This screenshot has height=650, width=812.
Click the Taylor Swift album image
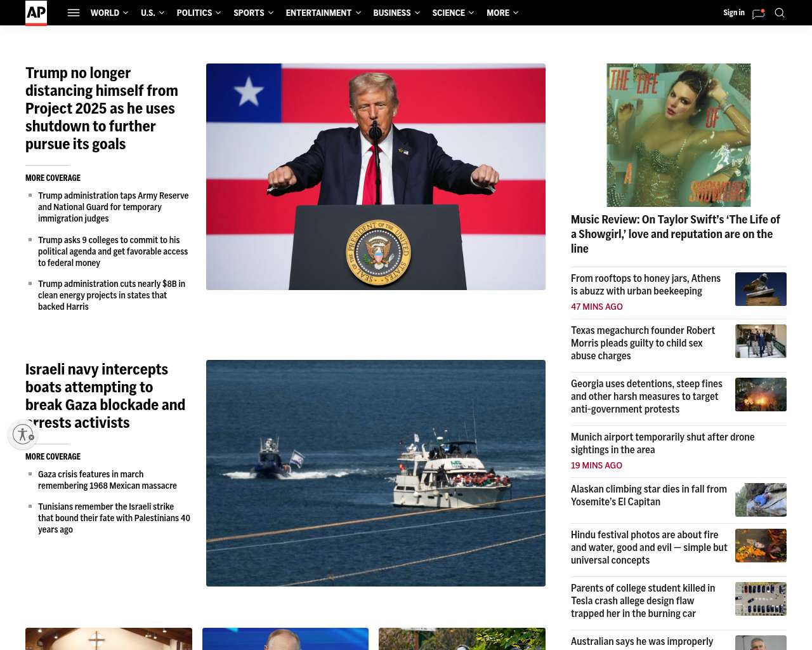coord(679,135)
